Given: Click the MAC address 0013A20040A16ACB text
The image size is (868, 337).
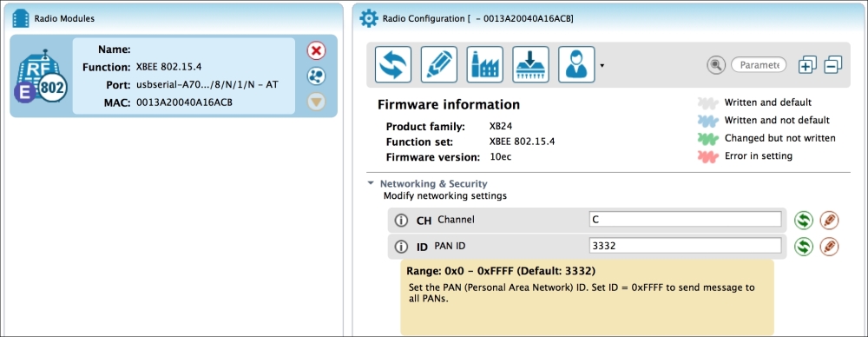Looking at the screenshot, I should (x=184, y=102).
